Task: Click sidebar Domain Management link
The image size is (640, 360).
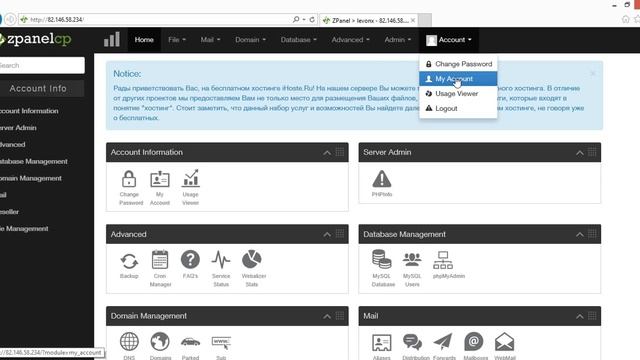Action: [x=31, y=178]
